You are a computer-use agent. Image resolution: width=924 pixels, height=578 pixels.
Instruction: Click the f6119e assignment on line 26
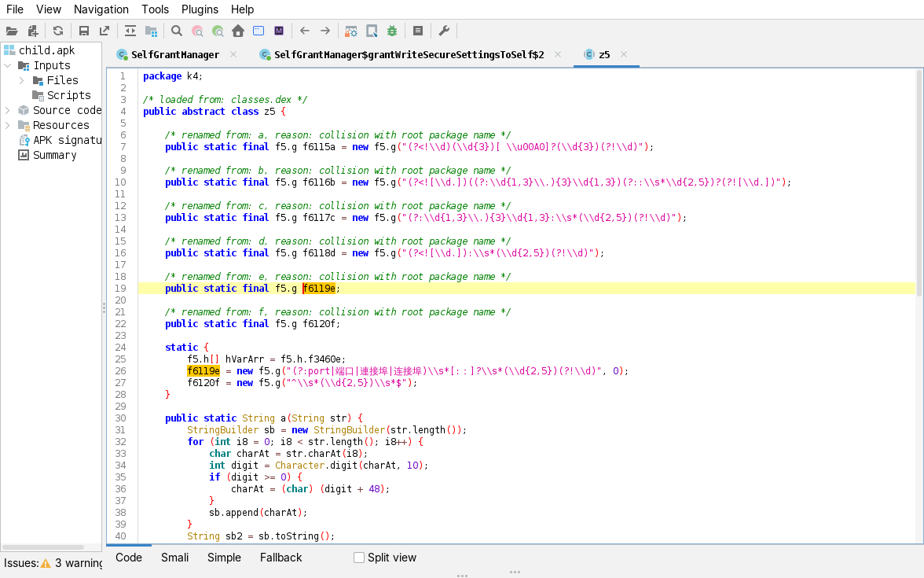point(203,371)
